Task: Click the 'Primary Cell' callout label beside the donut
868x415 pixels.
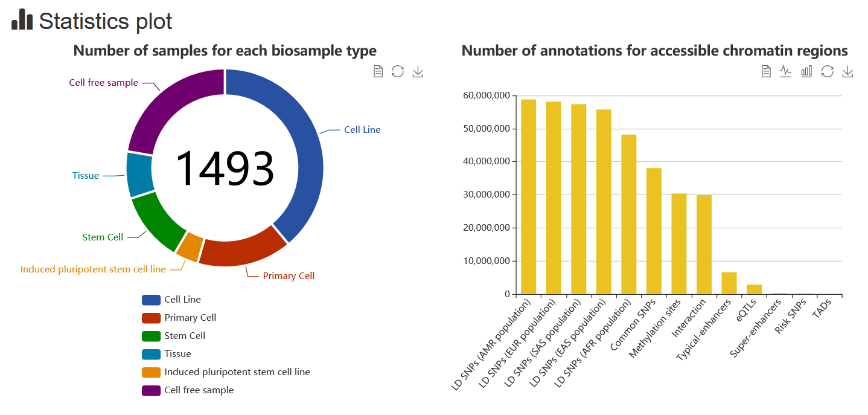Action: coord(289,276)
